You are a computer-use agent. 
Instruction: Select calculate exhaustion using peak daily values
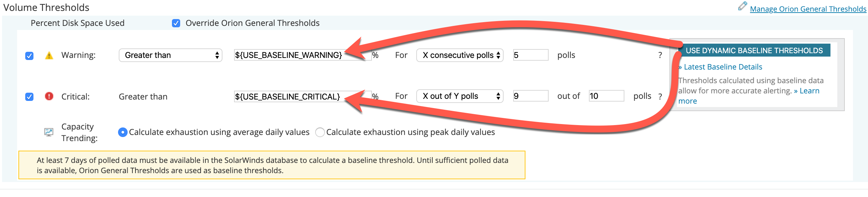pos(320,132)
